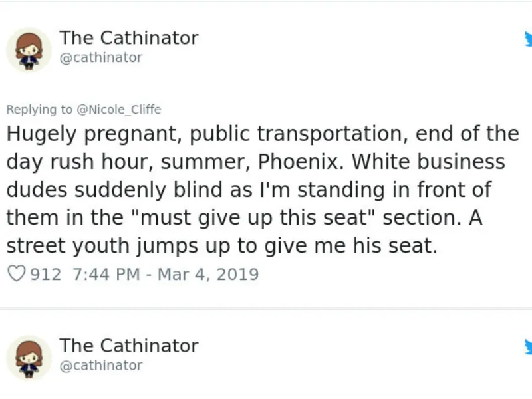Click The Cathinator name in second tweet
532x399 pixels.
pos(129,346)
